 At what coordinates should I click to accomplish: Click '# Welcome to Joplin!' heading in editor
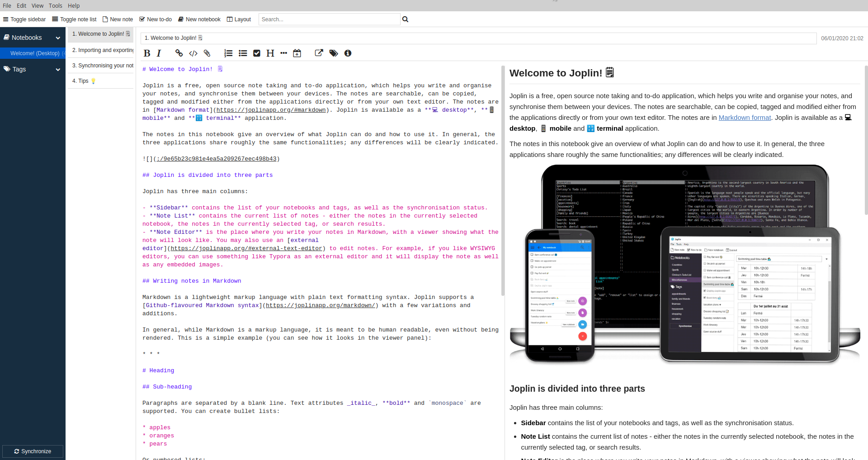[x=182, y=69]
